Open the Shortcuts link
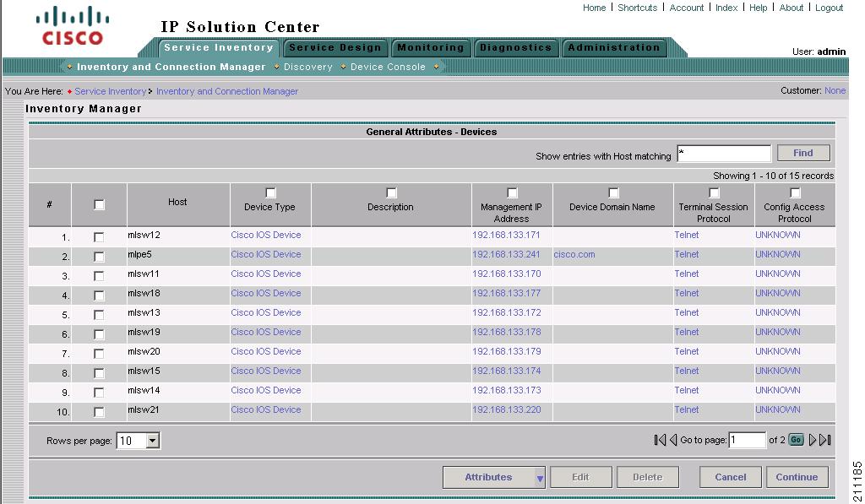The image size is (865, 504). (x=637, y=8)
